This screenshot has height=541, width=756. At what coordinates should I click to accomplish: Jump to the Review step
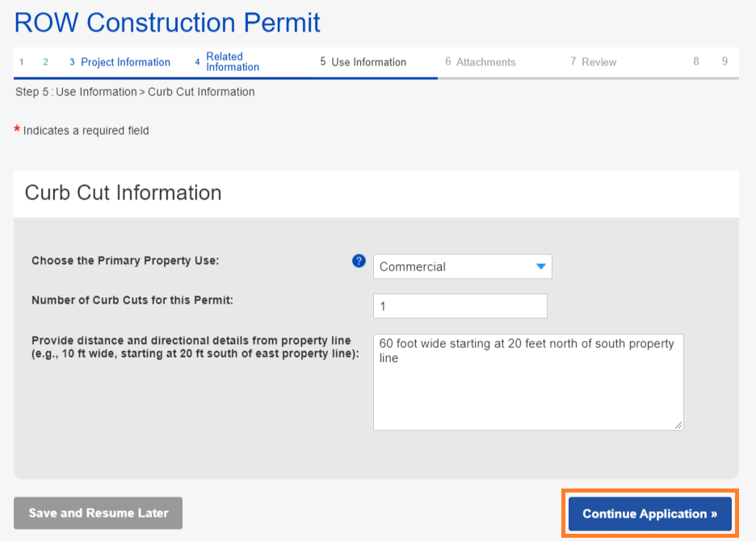pyautogui.click(x=593, y=62)
